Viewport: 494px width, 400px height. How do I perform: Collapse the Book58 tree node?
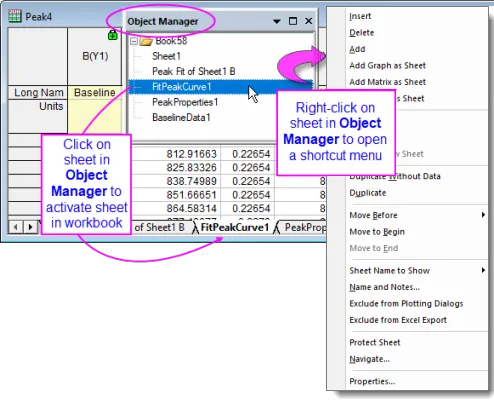click(134, 41)
